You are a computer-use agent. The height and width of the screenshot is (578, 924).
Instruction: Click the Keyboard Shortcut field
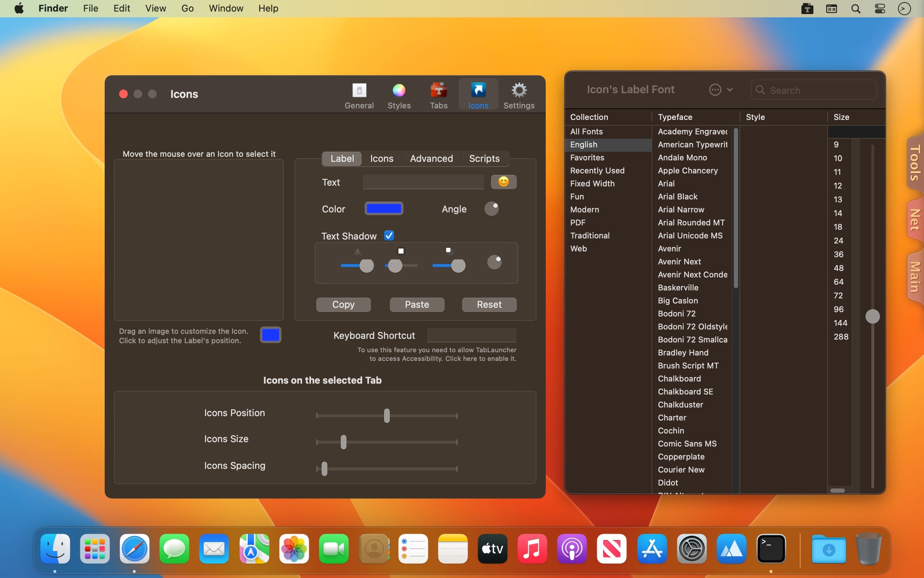[x=471, y=335]
